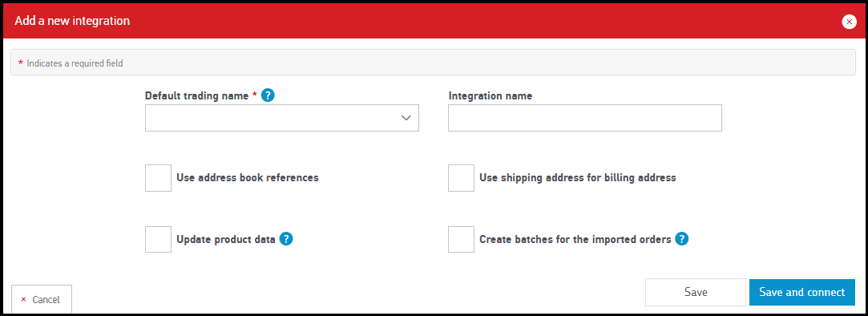Click the 'Add a new integration' title
Image resolution: width=868 pixels, height=316 pixels.
point(72,21)
